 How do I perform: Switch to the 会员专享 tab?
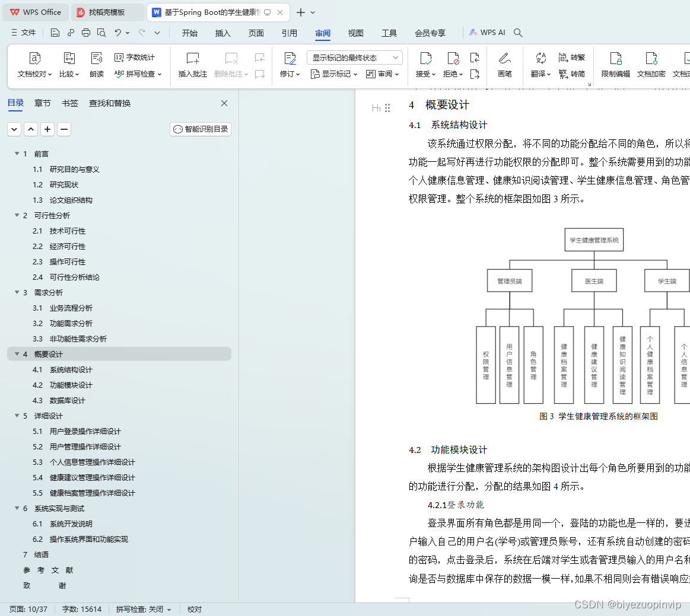coord(430,33)
